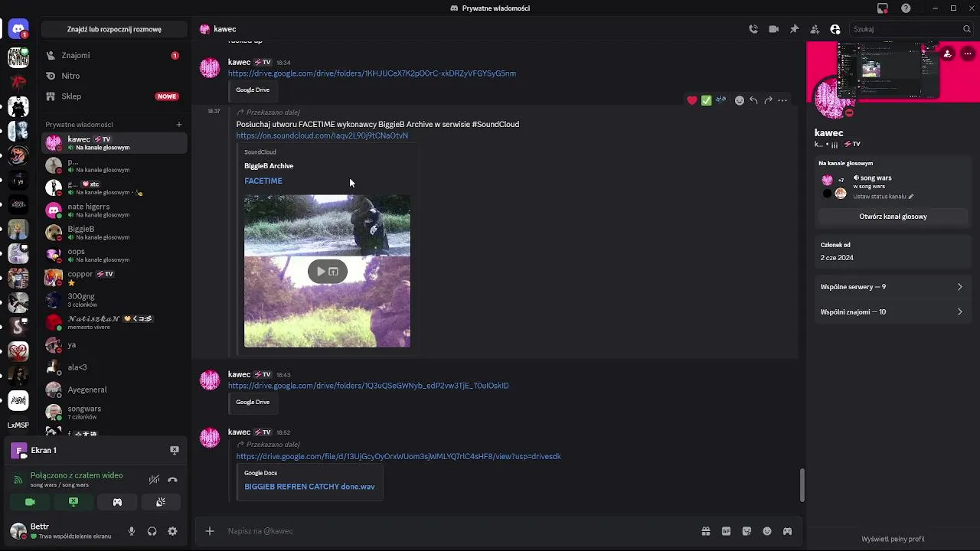
Task: Open the Help question mark icon
Action: [906, 8]
